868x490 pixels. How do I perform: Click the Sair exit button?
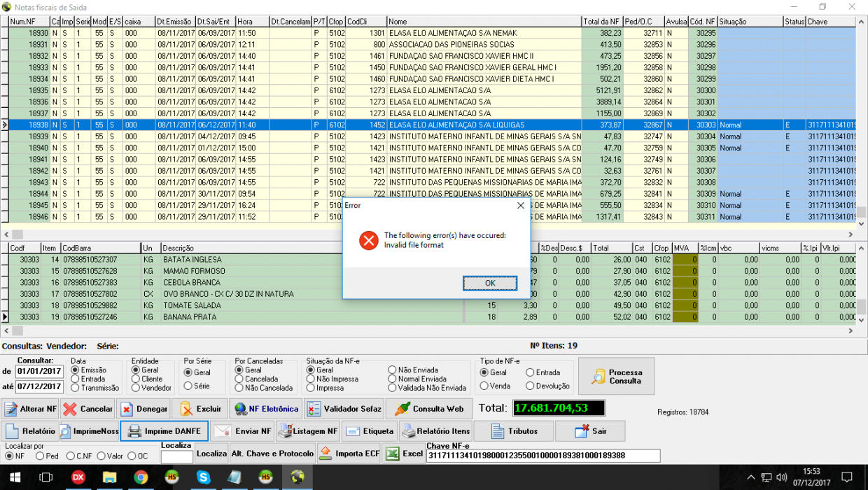point(590,431)
